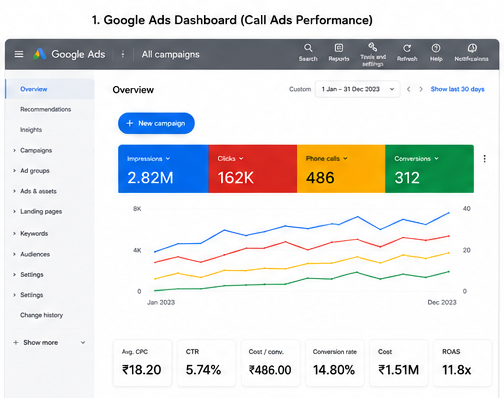Viewport: 504px width, 398px height.
Task: Open Change history in the sidebar
Action: (41, 315)
